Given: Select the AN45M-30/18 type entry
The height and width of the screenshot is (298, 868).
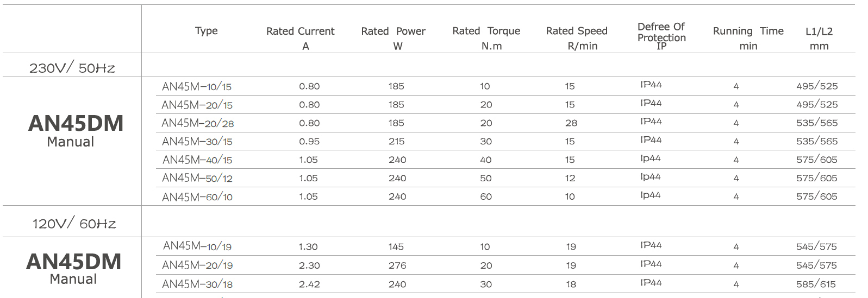Looking at the screenshot, I should (197, 284).
